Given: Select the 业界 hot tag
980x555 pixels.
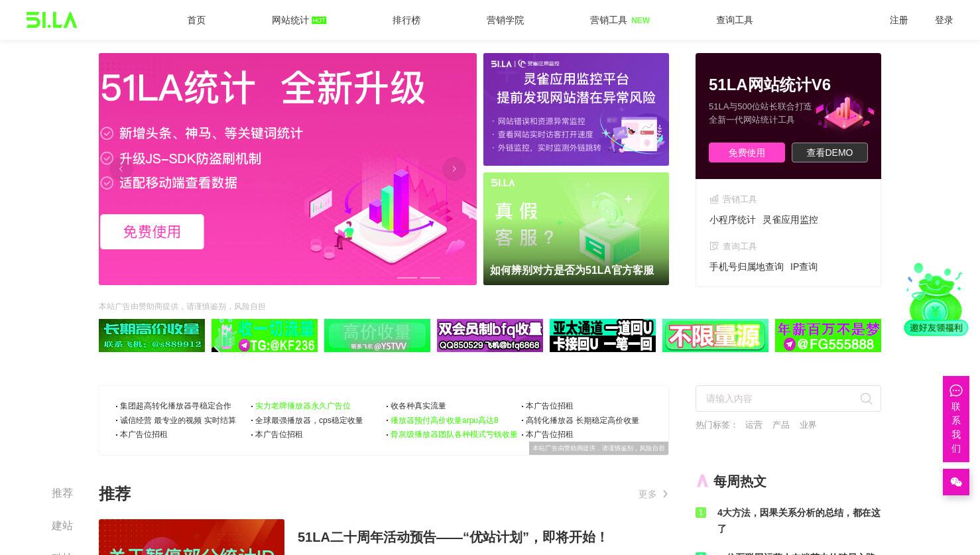Looking at the screenshot, I should click(808, 425).
